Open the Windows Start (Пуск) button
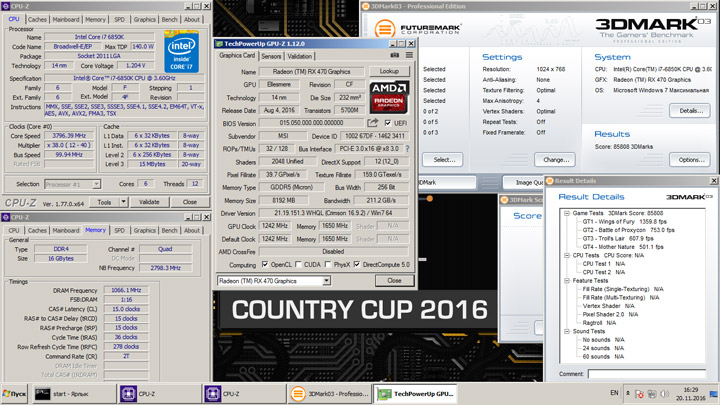The width and height of the screenshot is (720, 405). 15,394
